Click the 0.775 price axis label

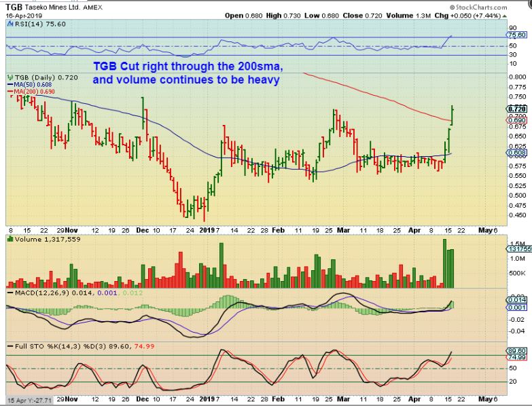click(518, 87)
